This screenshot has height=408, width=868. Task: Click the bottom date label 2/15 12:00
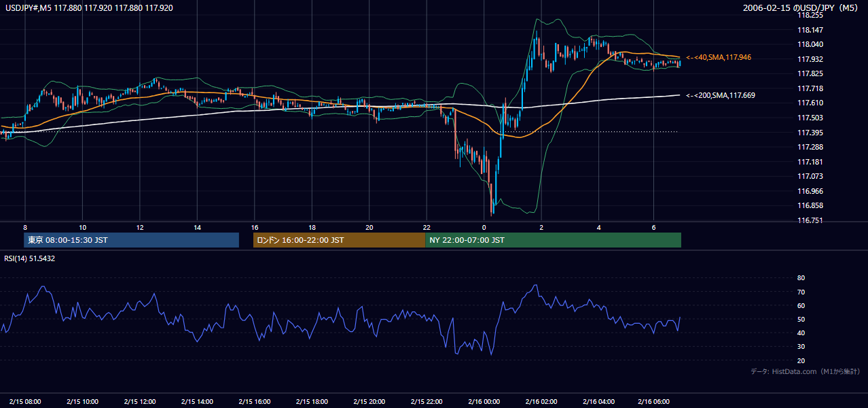point(139,402)
